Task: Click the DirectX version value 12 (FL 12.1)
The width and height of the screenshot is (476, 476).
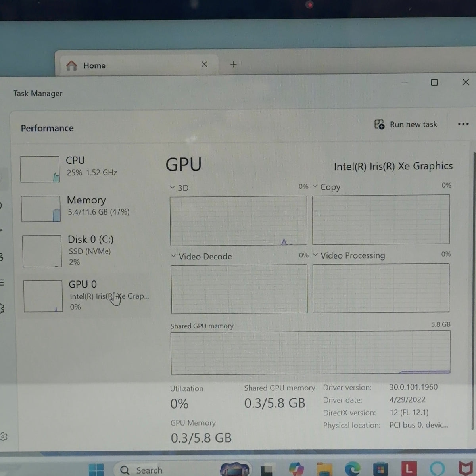Action: coord(409,412)
